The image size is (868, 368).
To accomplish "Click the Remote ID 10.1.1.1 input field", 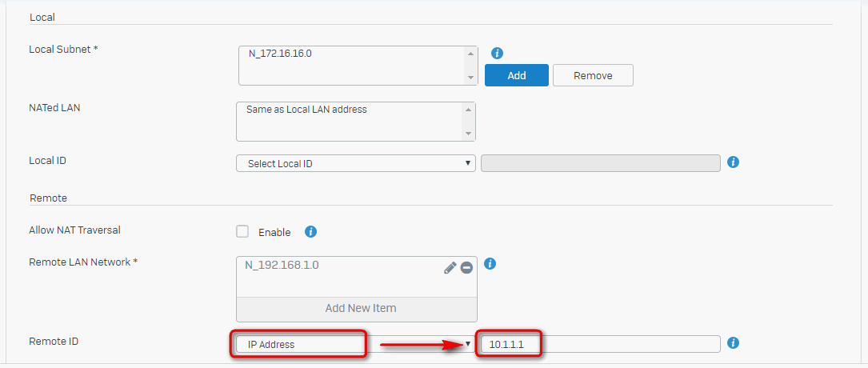I will (x=601, y=344).
